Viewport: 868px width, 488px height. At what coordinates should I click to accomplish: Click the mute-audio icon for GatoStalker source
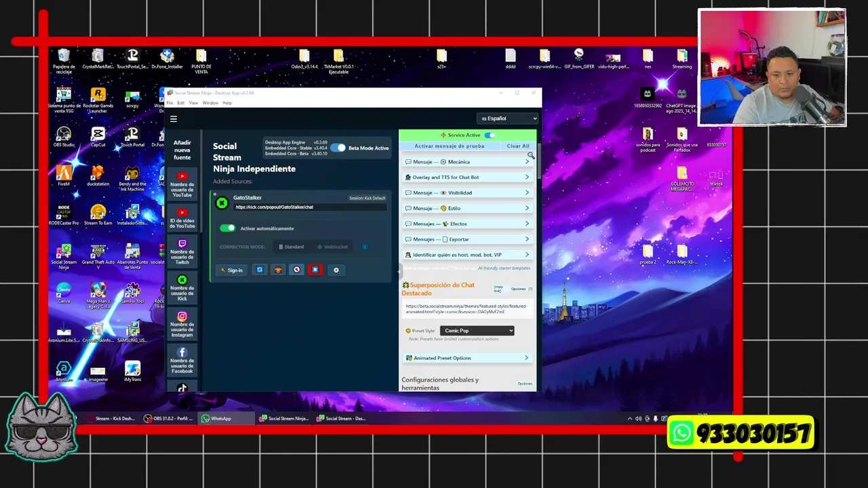[296, 270]
